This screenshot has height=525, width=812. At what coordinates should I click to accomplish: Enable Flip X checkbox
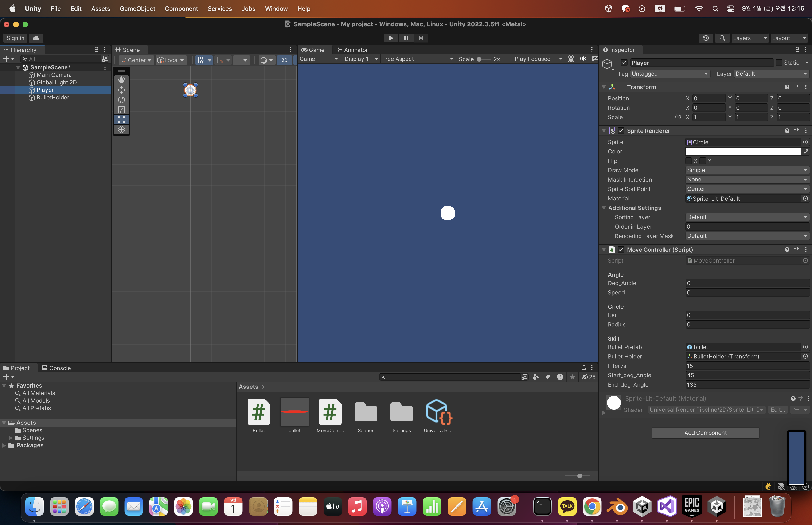[689, 161]
